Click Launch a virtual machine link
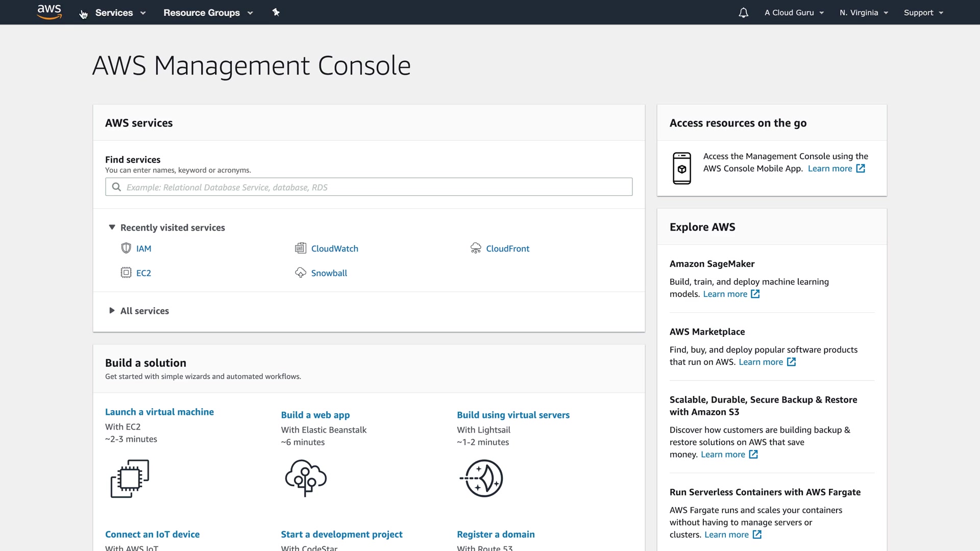Image resolution: width=980 pixels, height=551 pixels. point(159,412)
